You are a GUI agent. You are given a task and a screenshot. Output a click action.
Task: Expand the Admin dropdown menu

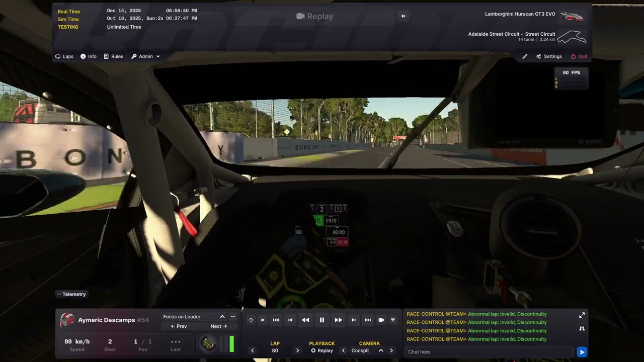point(145,56)
